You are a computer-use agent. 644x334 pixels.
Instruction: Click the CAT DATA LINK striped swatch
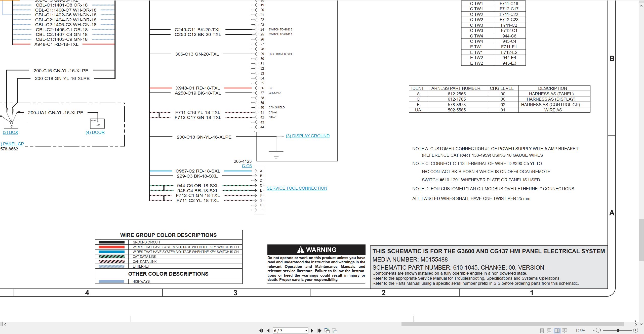click(111, 257)
